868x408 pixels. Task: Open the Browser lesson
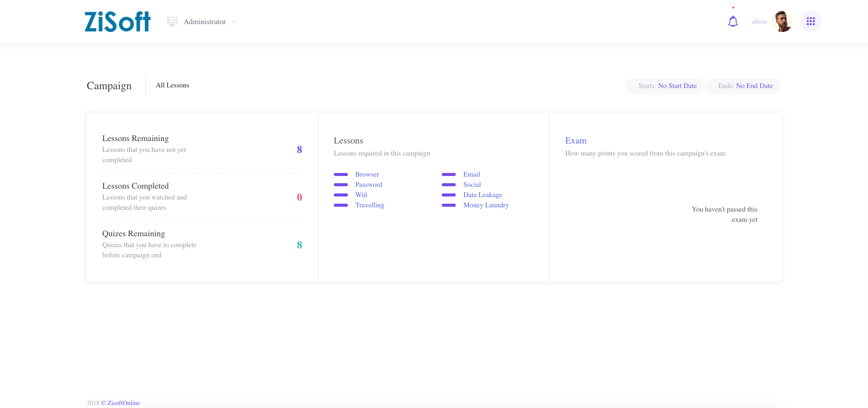(367, 174)
